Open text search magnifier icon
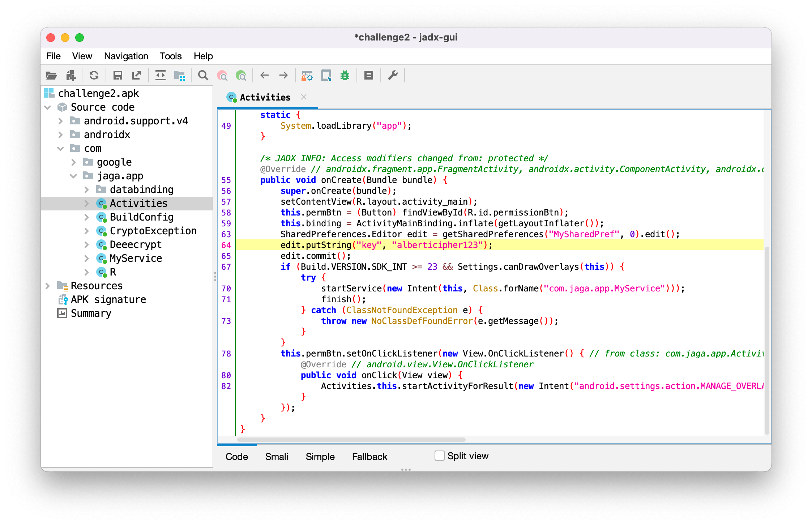Screen dimensions: 812x525 click(203, 76)
